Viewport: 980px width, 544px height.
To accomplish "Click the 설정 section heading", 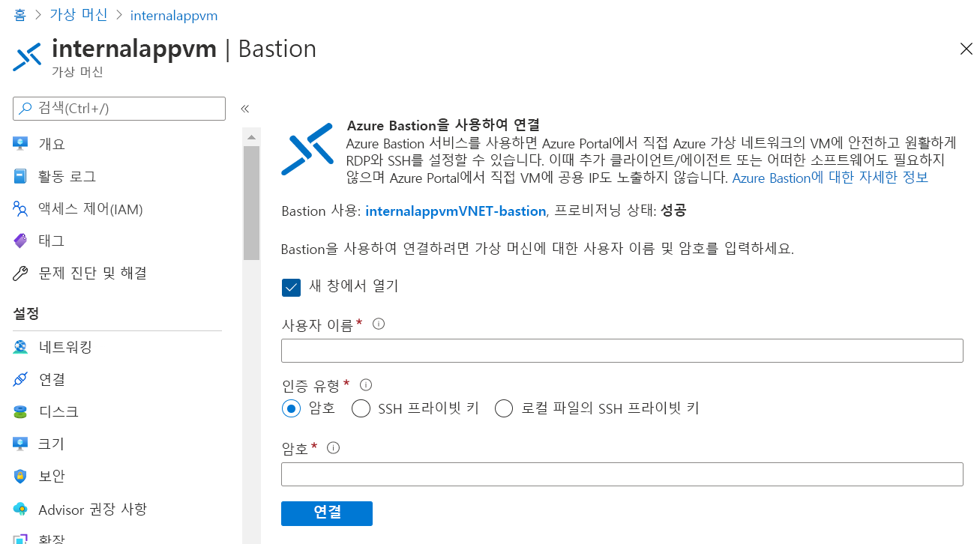I will point(26,313).
